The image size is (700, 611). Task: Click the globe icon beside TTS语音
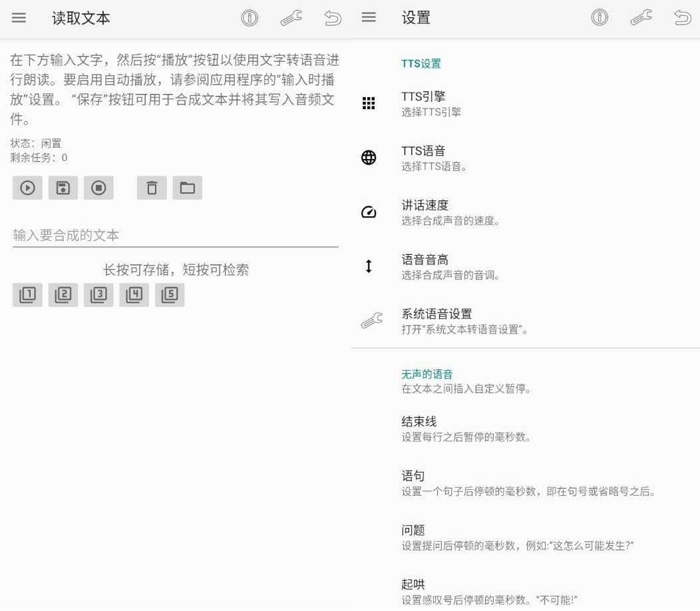(x=369, y=158)
